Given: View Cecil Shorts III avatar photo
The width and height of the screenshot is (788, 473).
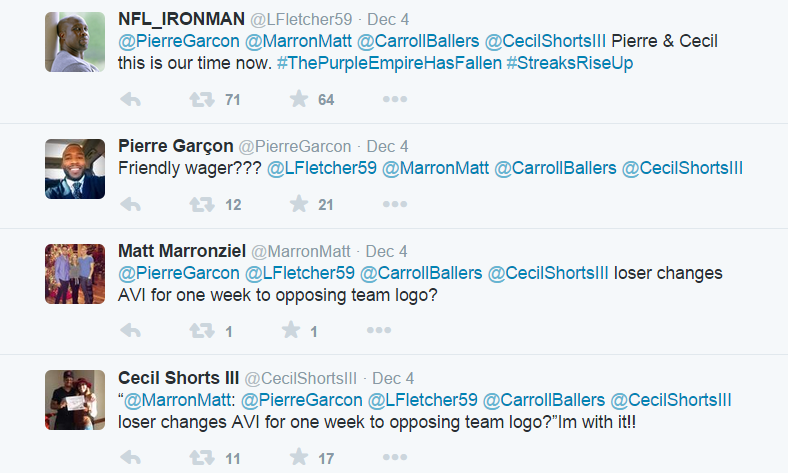Looking at the screenshot, I should [75, 400].
